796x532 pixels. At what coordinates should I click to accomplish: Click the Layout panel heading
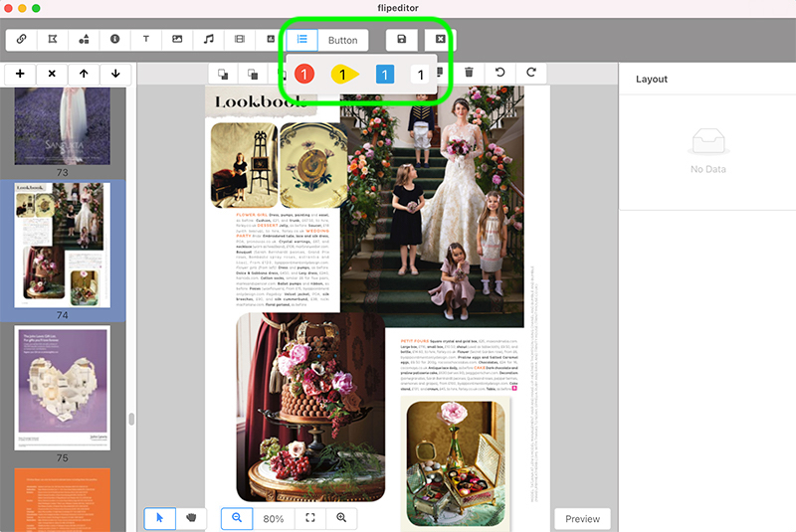pyautogui.click(x=652, y=80)
